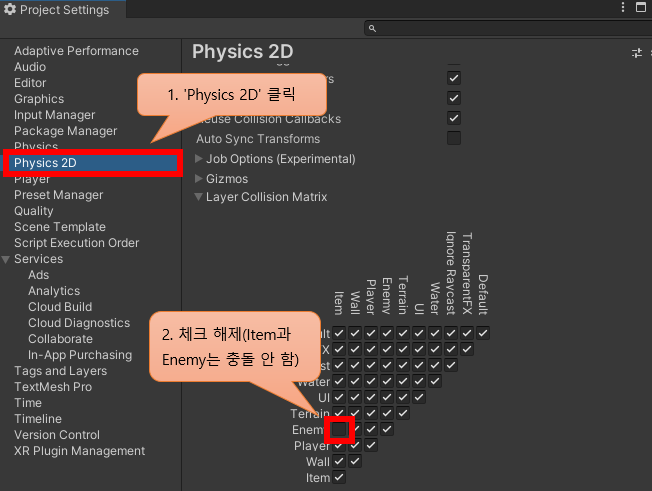Click the Physics 2D panel heading
Viewport: 652px width, 491px height.
click(242, 52)
